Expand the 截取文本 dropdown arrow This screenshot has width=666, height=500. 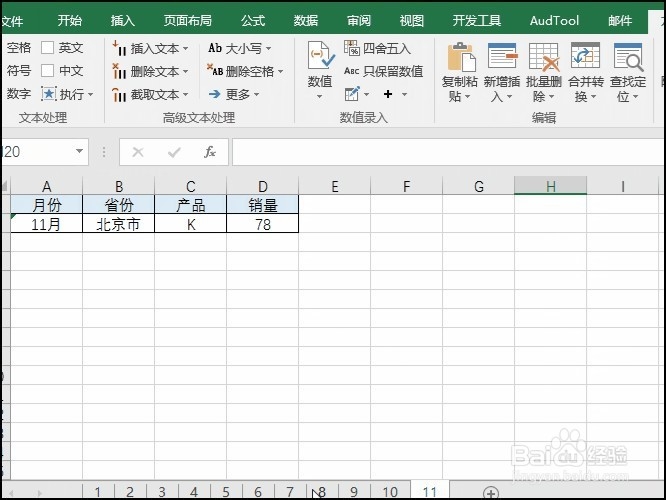click(x=186, y=94)
